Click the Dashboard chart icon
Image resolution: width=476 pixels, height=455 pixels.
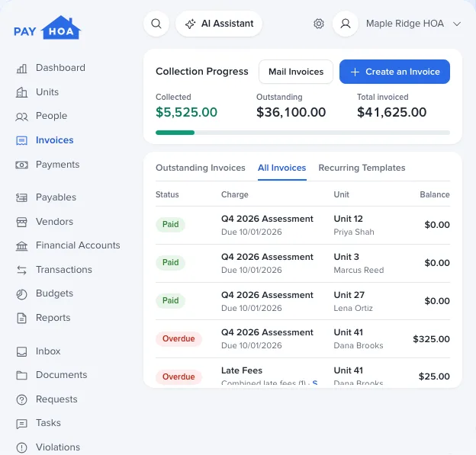coord(21,69)
